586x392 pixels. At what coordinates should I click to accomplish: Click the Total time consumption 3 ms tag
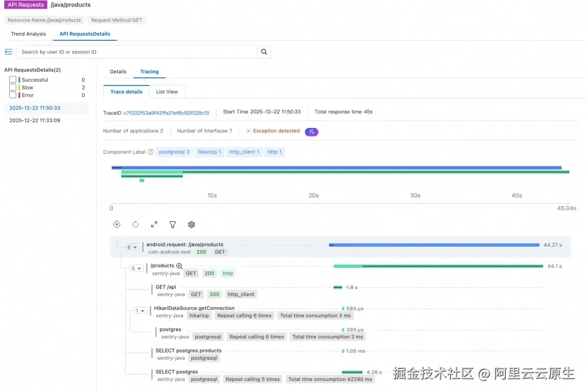[x=315, y=316]
